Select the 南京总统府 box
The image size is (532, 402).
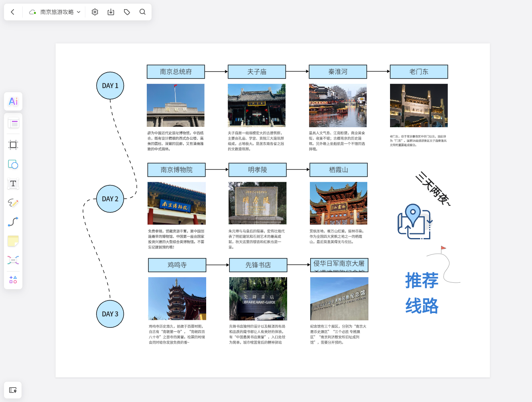[x=176, y=72]
